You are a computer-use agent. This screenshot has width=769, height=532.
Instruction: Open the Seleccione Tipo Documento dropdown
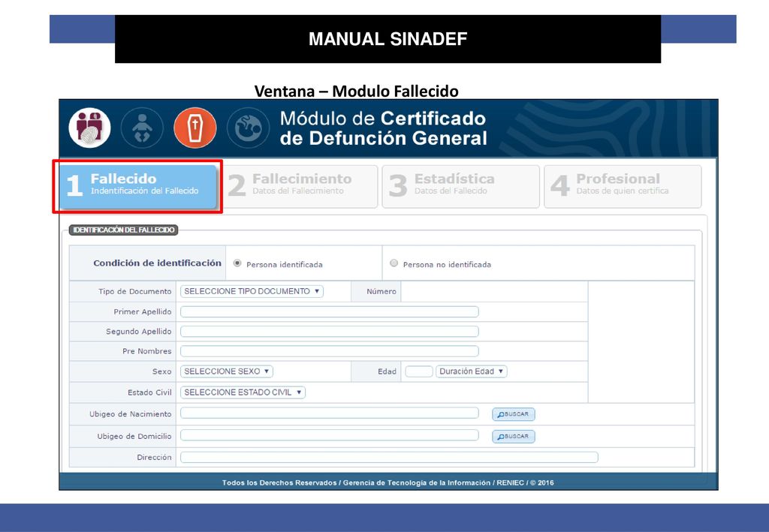pyautogui.click(x=252, y=291)
